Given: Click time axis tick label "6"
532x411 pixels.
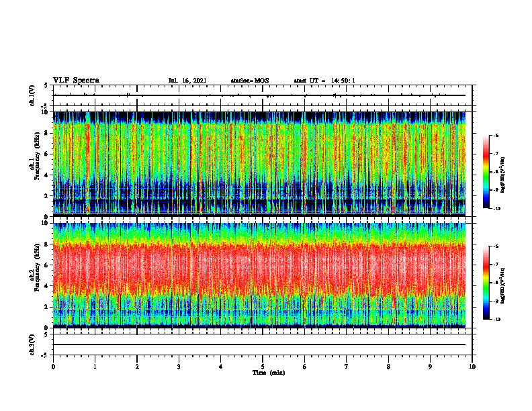Looking at the screenshot, I should pyautogui.click(x=305, y=367).
